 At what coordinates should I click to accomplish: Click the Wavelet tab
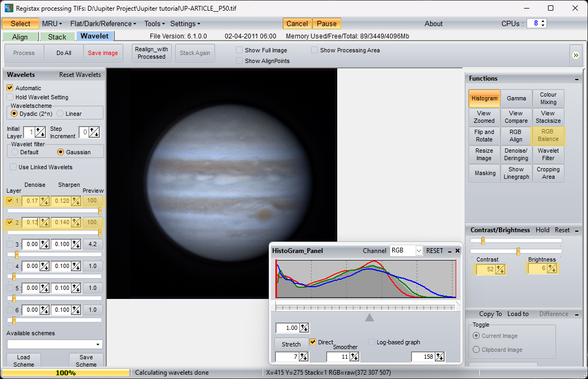point(94,36)
